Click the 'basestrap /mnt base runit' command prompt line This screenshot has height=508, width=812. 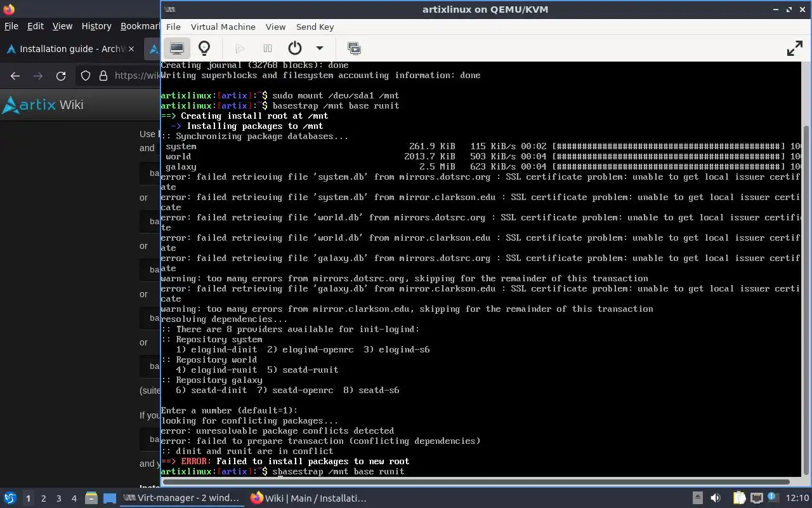pyautogui.click(x=280, y=105)
